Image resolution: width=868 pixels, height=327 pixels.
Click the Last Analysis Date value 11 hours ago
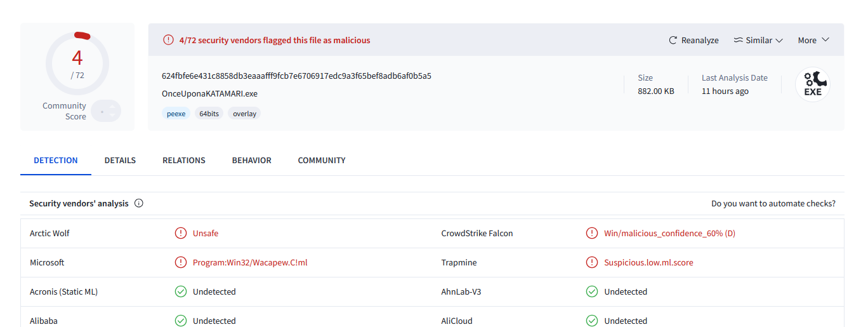coord(725,91)
